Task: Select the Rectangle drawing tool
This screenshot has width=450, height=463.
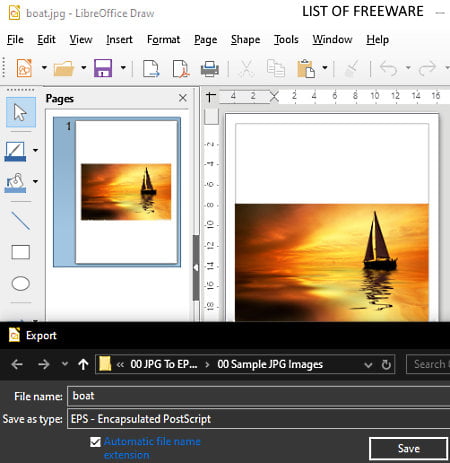Action: point(21,252)
